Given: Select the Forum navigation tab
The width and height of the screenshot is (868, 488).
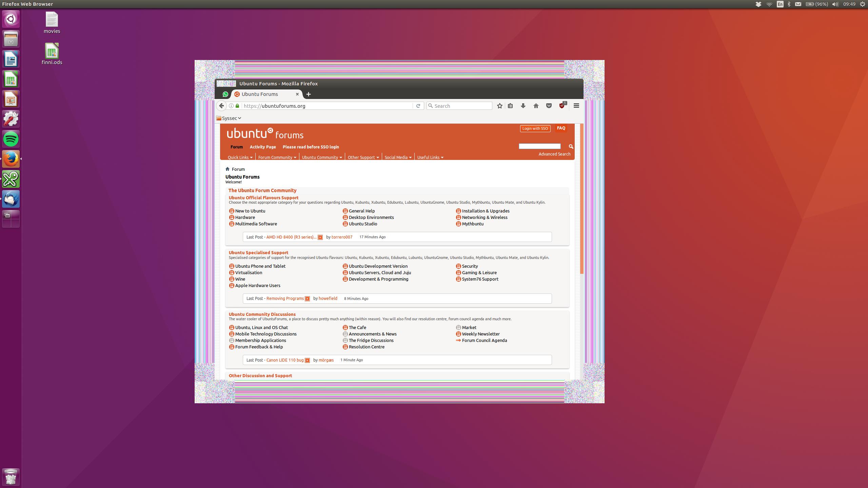Looking at the screenshot, I should (237, 147).
